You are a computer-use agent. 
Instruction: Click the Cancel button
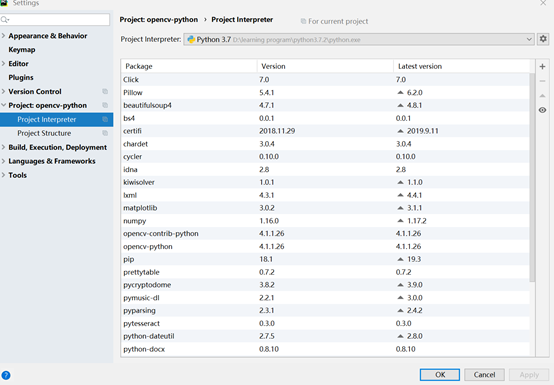[x=484, y=374]
